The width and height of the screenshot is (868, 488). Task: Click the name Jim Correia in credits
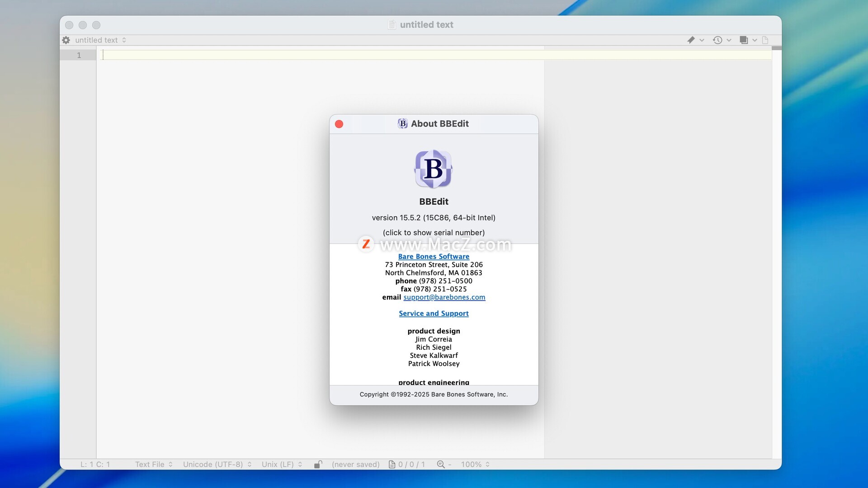[x=434, y=339]
